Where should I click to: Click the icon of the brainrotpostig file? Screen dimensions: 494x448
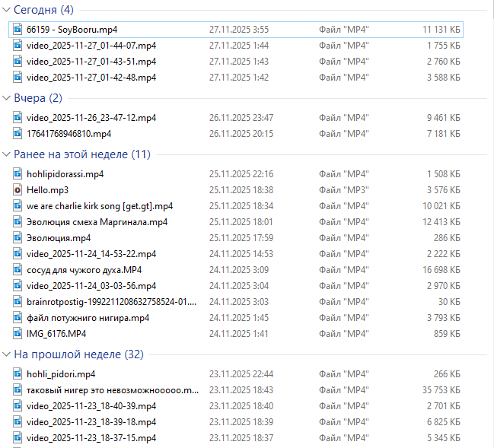(18, 302)
